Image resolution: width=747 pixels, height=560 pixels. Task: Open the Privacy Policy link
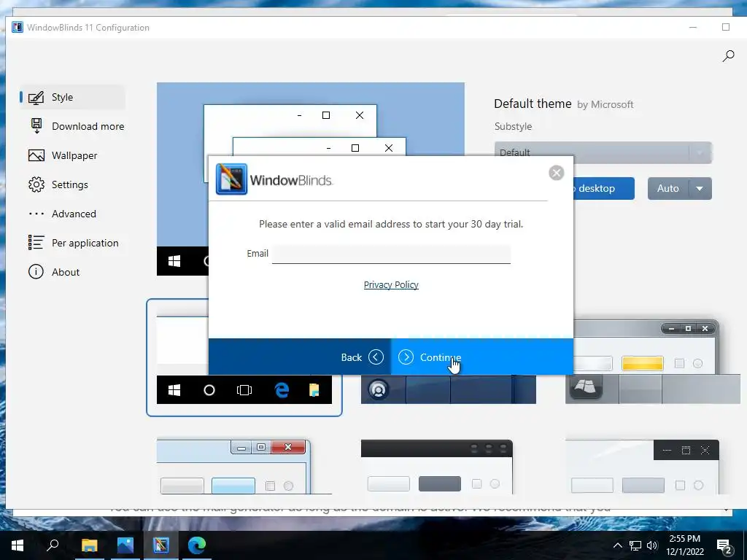click(x=391, y=285)
